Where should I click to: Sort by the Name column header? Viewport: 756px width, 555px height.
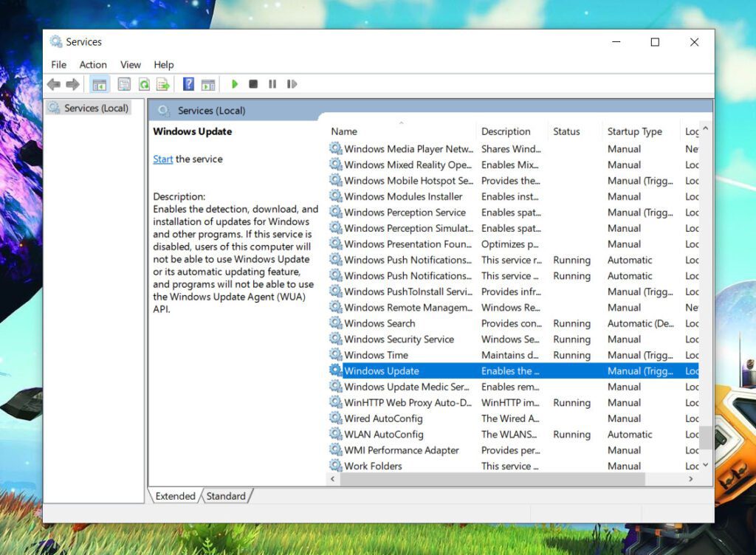pyautogui.click(x=401, y=131)
